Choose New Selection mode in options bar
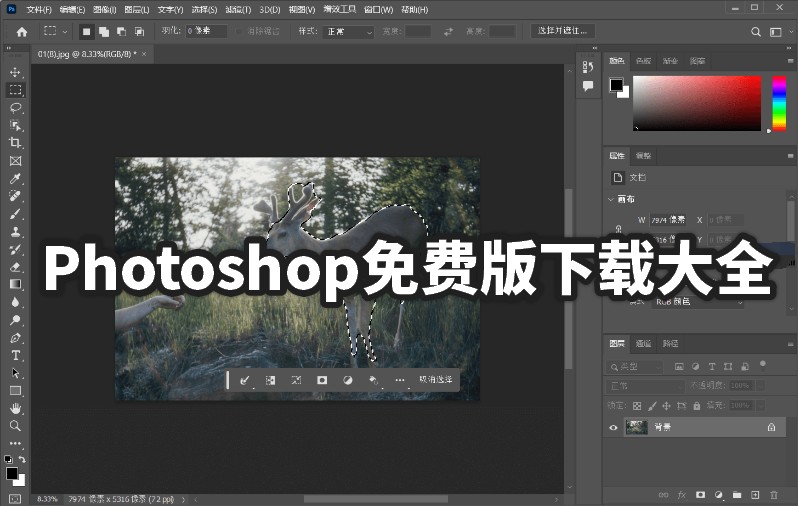The height and width of the screenshot is (506, 798). 87,32
